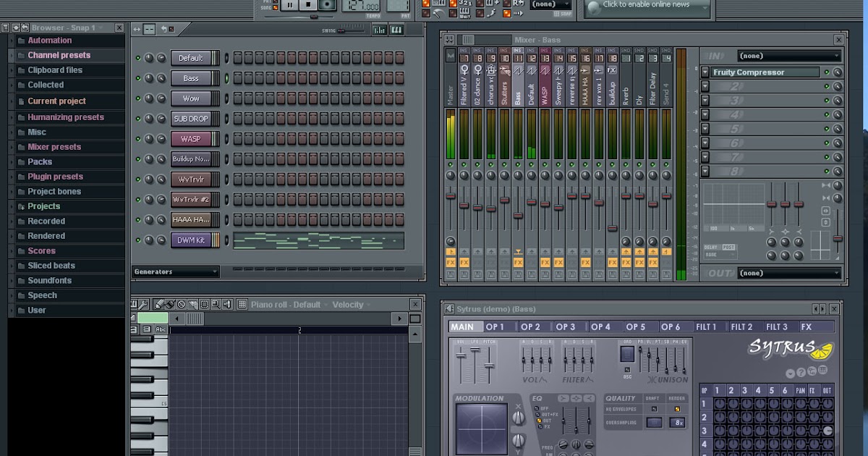The image size is (868, 456).
Task: Toggle step sequencer pattern loop arrows icon
Action: [137, 29]
